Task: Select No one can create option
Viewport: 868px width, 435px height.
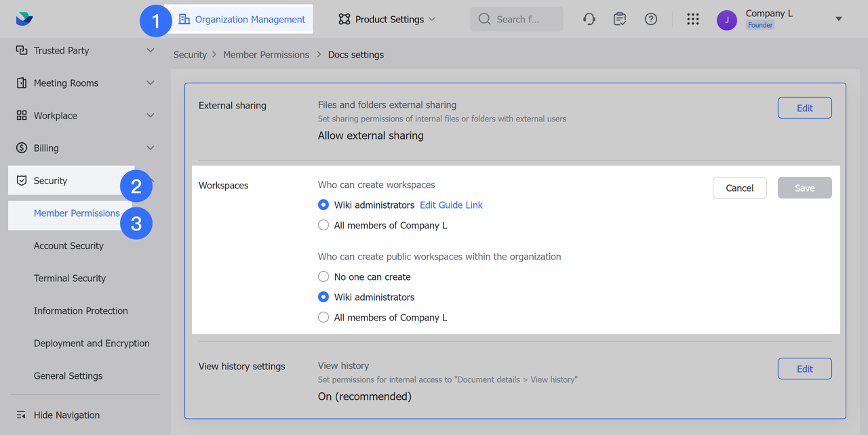Action: [323, 276]
